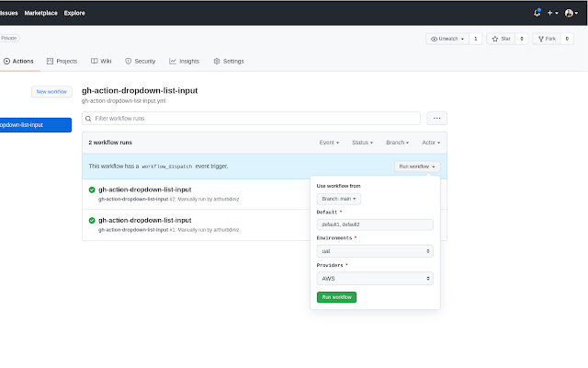Click the Security tab shield icon
588x368 pixels.
pos(129,62)
